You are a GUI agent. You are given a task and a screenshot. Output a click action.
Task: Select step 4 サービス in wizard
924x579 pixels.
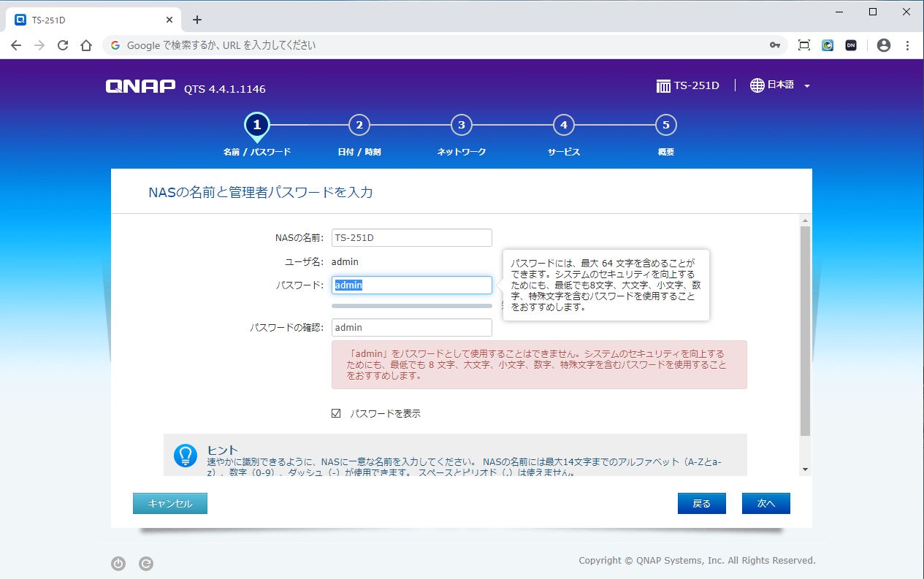(x=563, y=126)
